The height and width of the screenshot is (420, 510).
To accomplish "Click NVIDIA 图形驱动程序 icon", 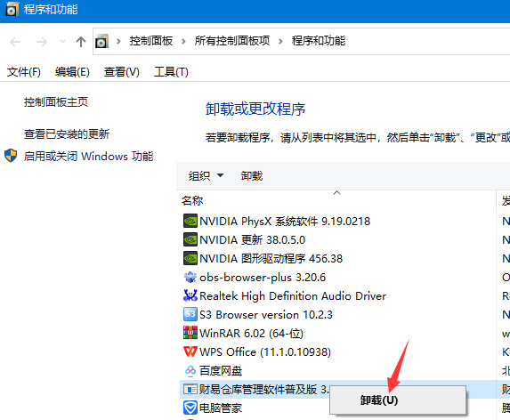I will pyautogui.click(x=190, y=258).
